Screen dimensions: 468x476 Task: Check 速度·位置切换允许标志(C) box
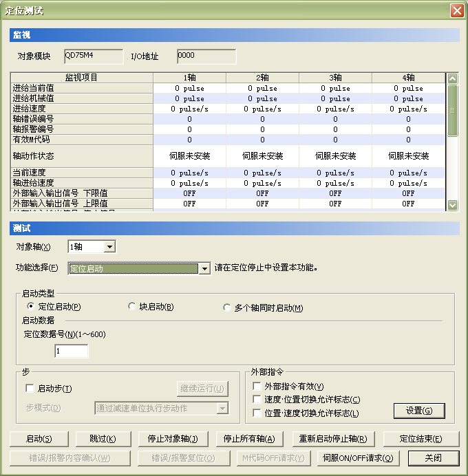pos(257,400)
